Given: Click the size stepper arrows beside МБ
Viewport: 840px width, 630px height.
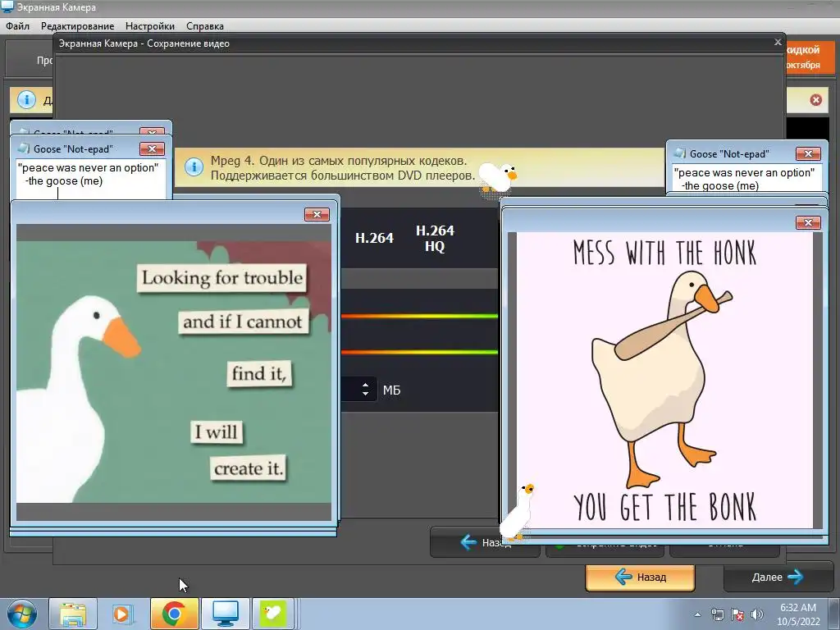Looking at the screenshot, I should (x=365, y=390).
